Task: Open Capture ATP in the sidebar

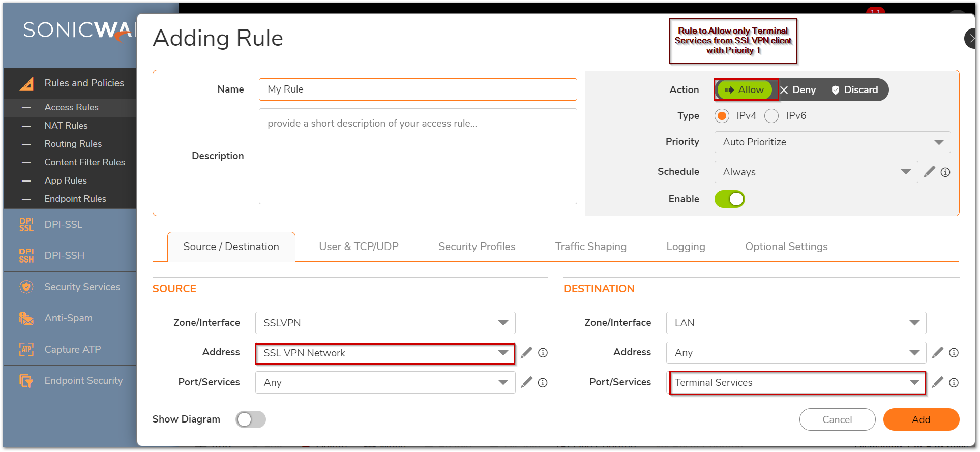Action: tap(72, 349)
